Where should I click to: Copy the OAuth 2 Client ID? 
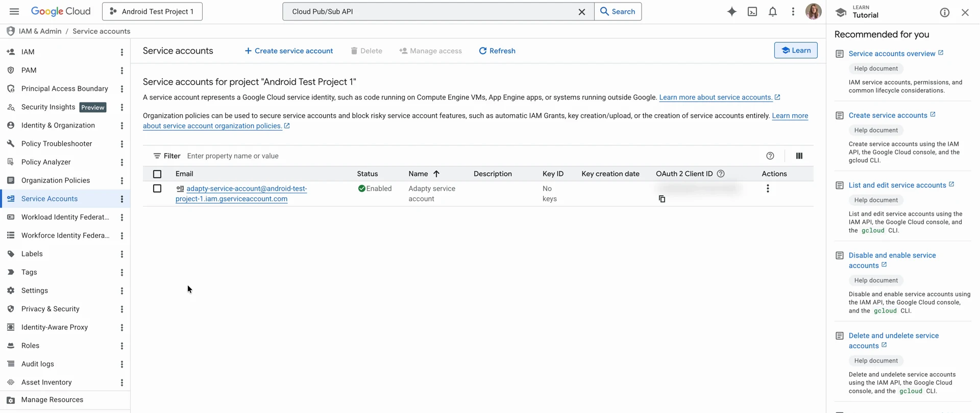pyautogui.click(x=662, y=199)
